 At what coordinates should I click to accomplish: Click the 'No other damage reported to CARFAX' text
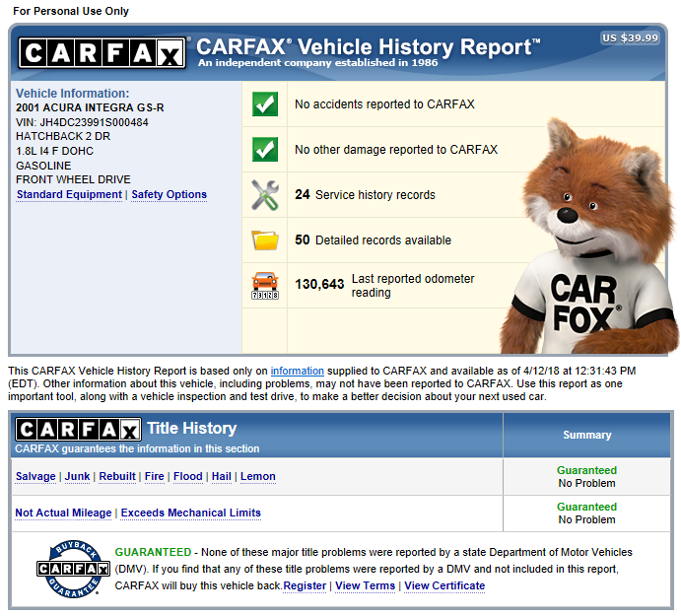(396, 150)
